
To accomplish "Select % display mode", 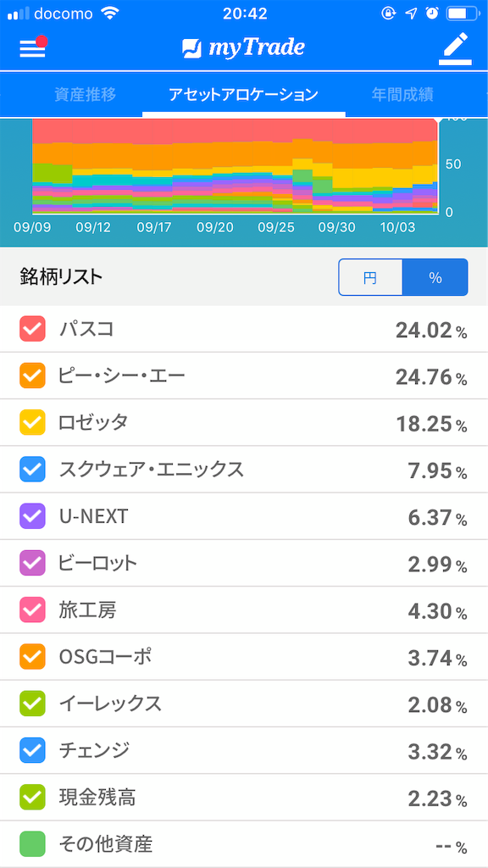I will (435, 277).
